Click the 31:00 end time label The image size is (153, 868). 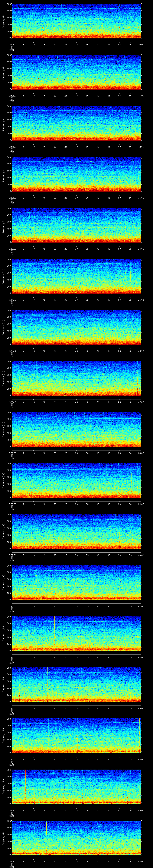[x=141, y=96]
